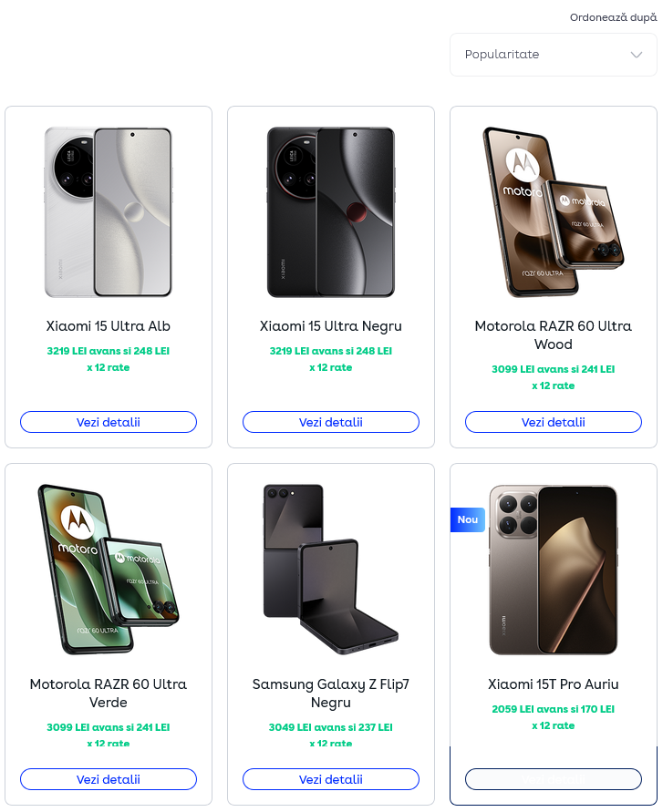The width and height of the screenshot is (663, 812).
Task: Open the Popularitate sort dropdown
Action: point(538,55)
